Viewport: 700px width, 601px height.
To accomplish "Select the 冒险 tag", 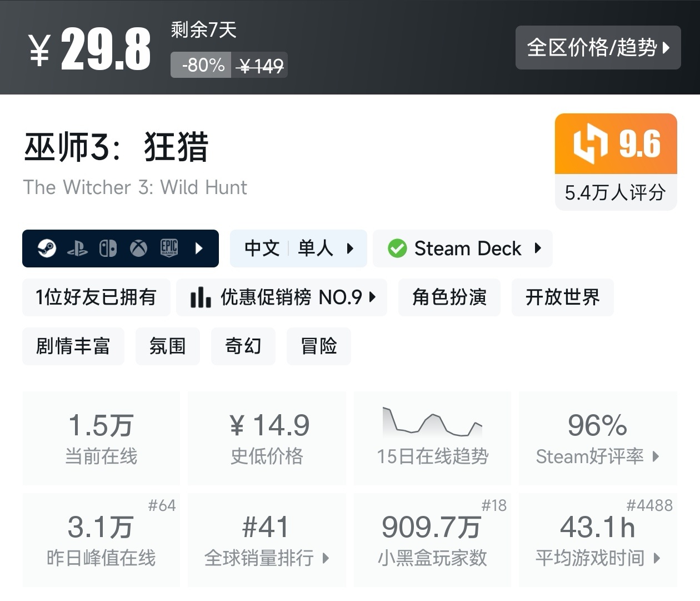I will pos(319,346).
